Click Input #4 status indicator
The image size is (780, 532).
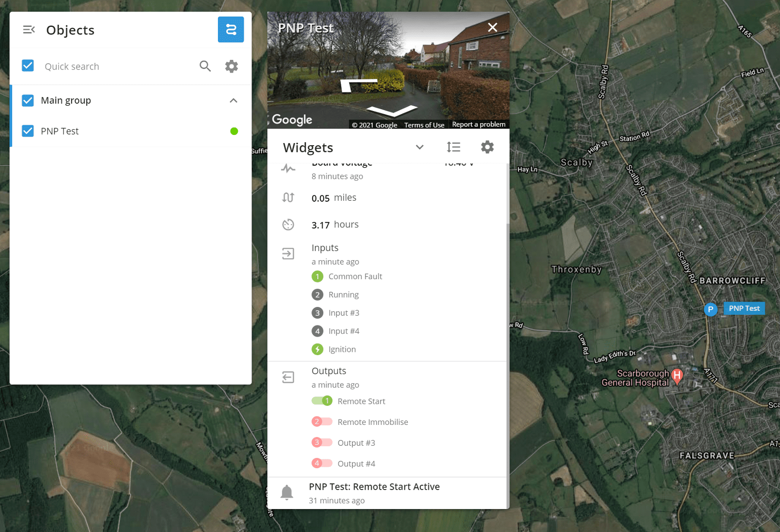tap(317, 331)
